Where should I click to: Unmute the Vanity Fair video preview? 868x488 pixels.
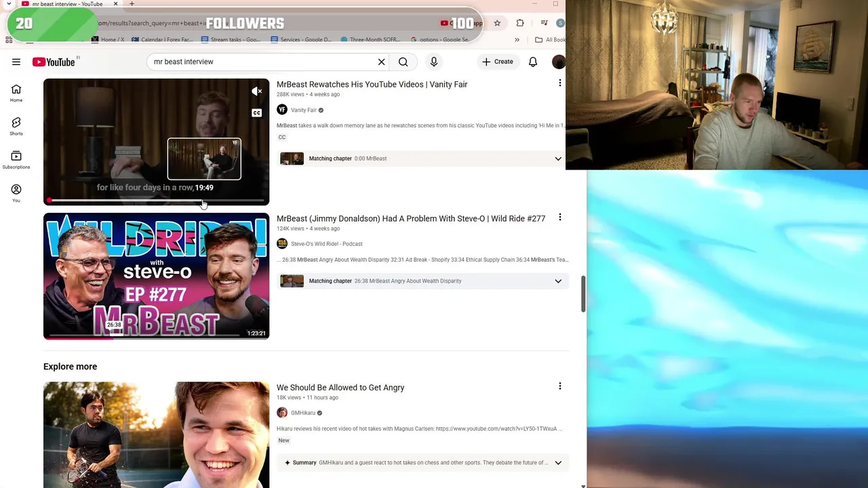tap(256, 91)
